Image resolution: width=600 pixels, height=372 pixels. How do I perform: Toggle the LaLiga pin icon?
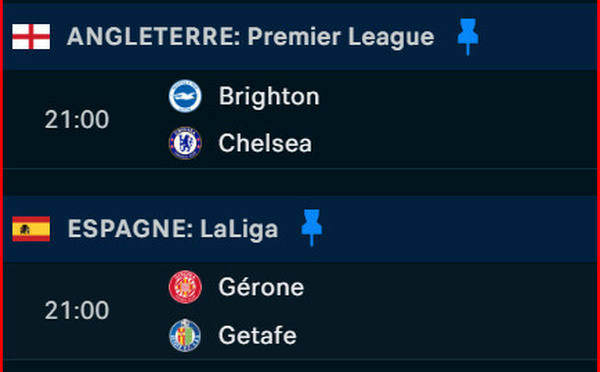tap(311, 228)
